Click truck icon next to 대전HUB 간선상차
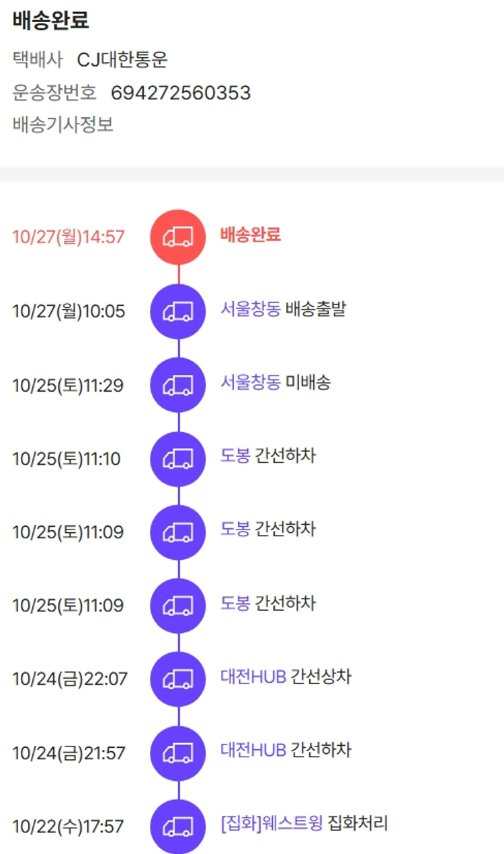This screenshot has height=854, width=504. tap(178, 679)
